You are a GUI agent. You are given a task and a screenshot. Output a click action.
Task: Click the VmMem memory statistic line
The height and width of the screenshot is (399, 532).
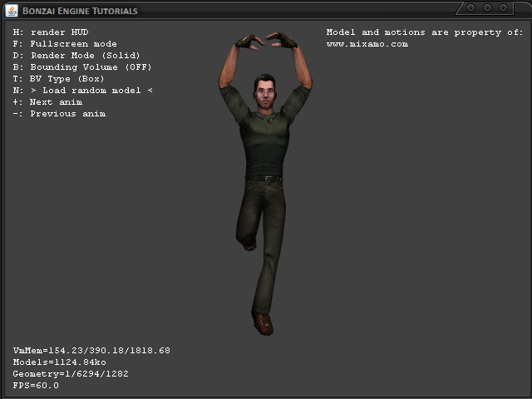[91, 351]
